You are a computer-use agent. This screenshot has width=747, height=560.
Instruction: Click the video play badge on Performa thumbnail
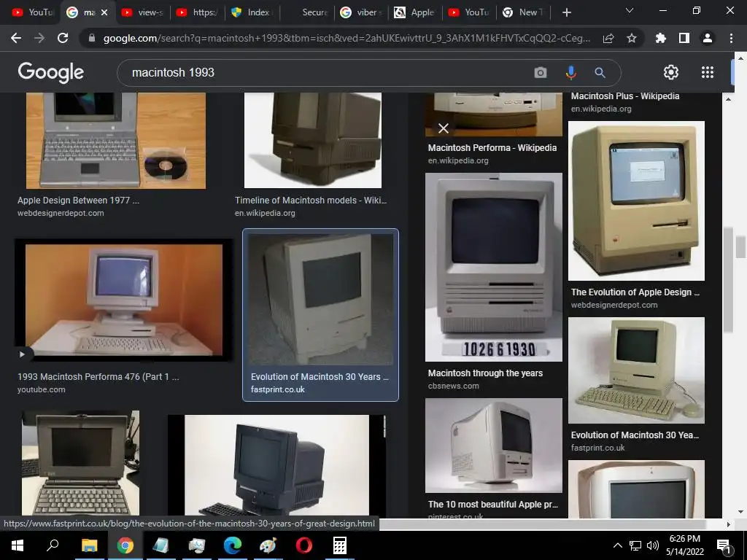(22, 354)
